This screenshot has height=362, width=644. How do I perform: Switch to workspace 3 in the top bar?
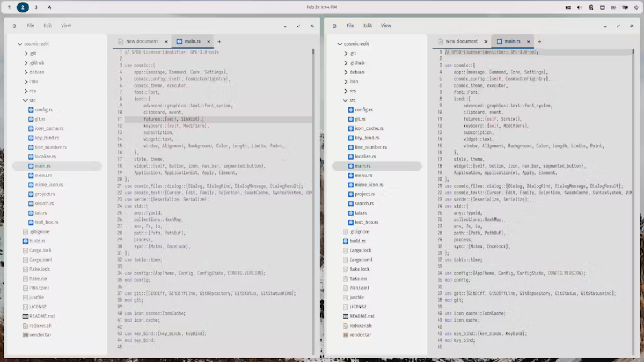coord(35,8)
